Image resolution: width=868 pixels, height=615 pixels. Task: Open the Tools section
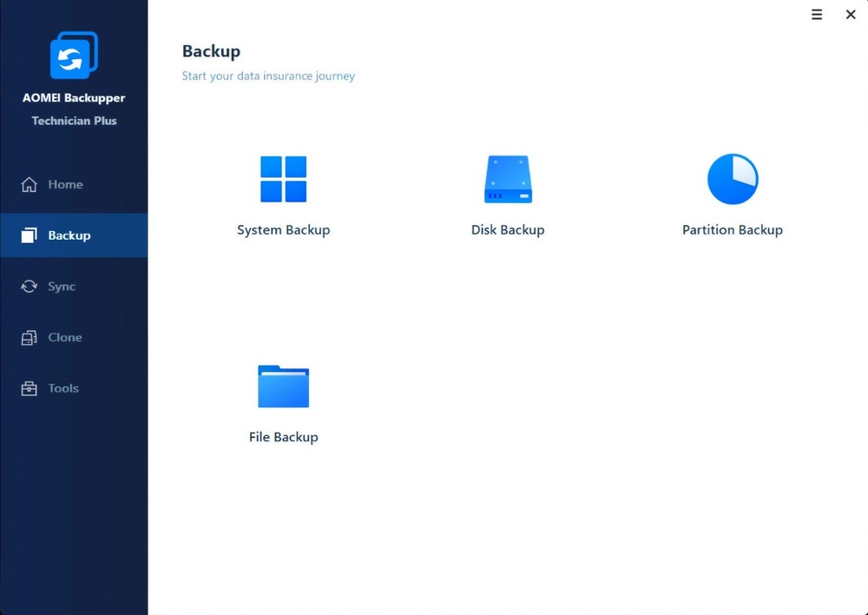(63, 387)
